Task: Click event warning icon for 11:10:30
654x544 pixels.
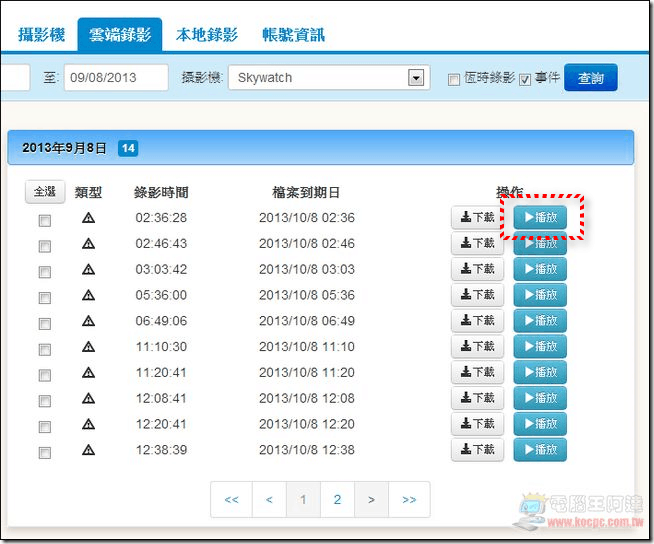Action: [x=88, y=346]
